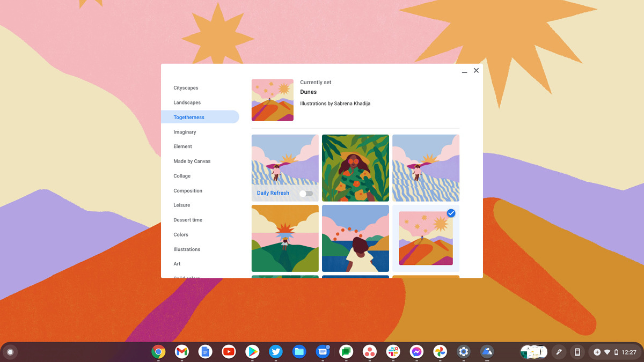Open the launcher circle button
644x362 pixels.
[10, 352]
